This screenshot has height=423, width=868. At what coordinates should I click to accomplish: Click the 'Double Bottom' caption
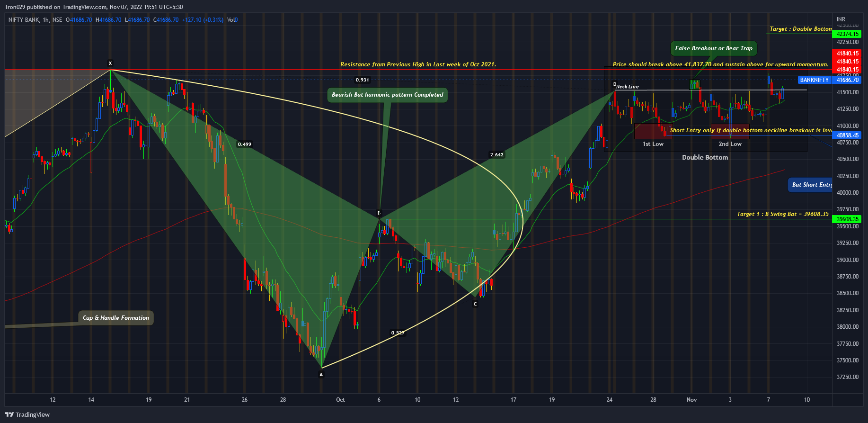(x=705, y=157)
